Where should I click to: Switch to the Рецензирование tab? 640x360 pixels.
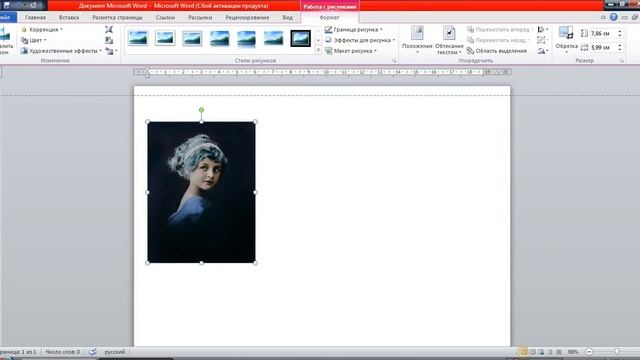tap(247, 18)
